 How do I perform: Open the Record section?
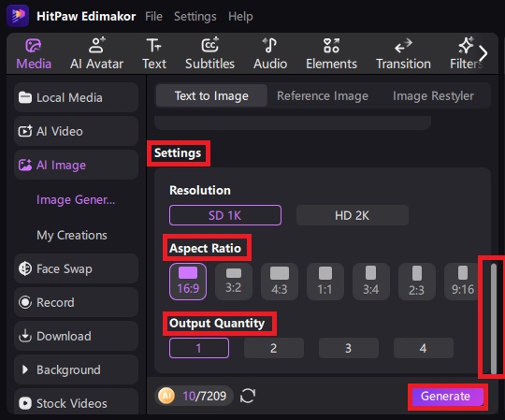tap(77, 302)
